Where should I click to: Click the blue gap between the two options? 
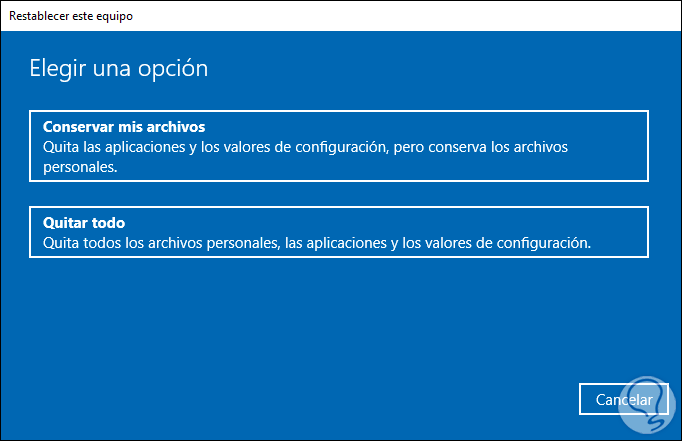tap(339, 194)
